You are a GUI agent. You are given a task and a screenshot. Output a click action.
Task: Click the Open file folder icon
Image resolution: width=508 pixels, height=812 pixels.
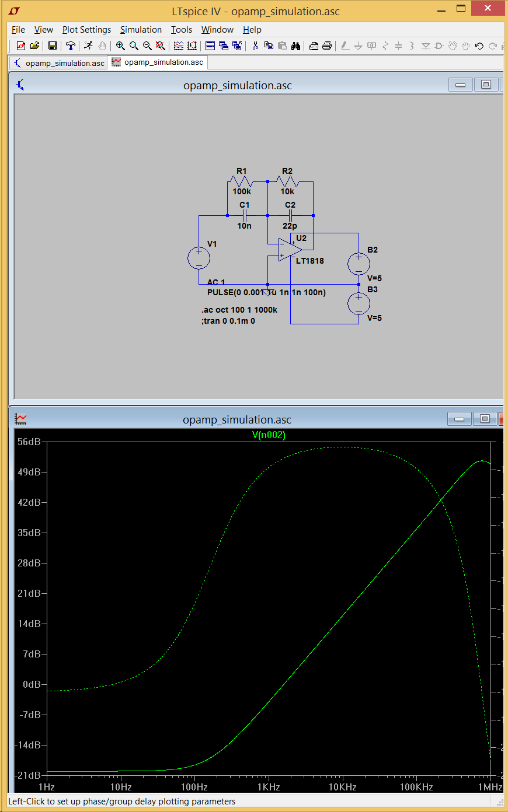pyautogui.click(x=34, y=45)
